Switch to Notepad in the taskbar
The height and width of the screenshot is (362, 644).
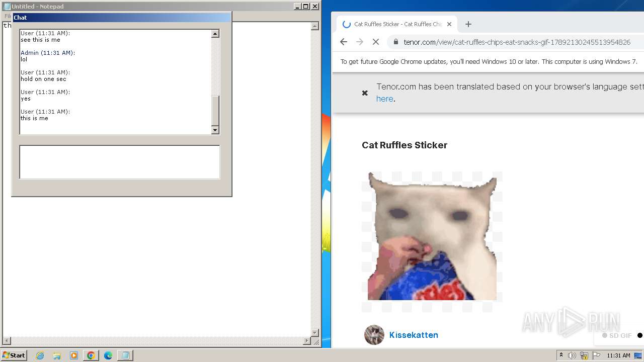point(125,355)
